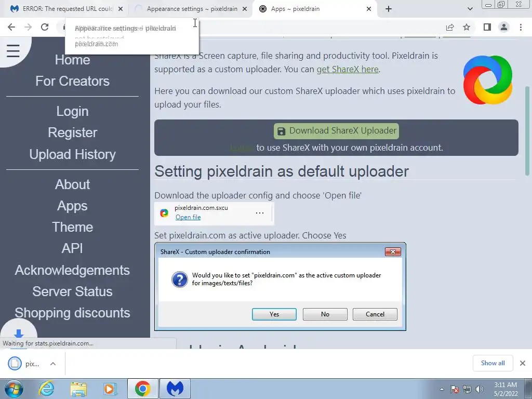Click the 'Setting pixeldrain as default uploader' heading
Image resolution: width=532 pixels, height=399 pixels.
point(282,171)
